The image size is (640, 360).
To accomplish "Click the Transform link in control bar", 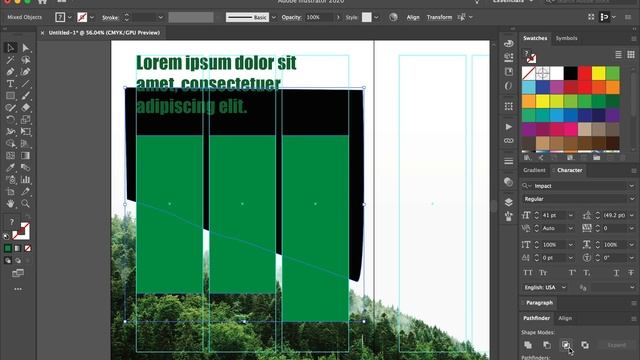I will click(439, 17).
